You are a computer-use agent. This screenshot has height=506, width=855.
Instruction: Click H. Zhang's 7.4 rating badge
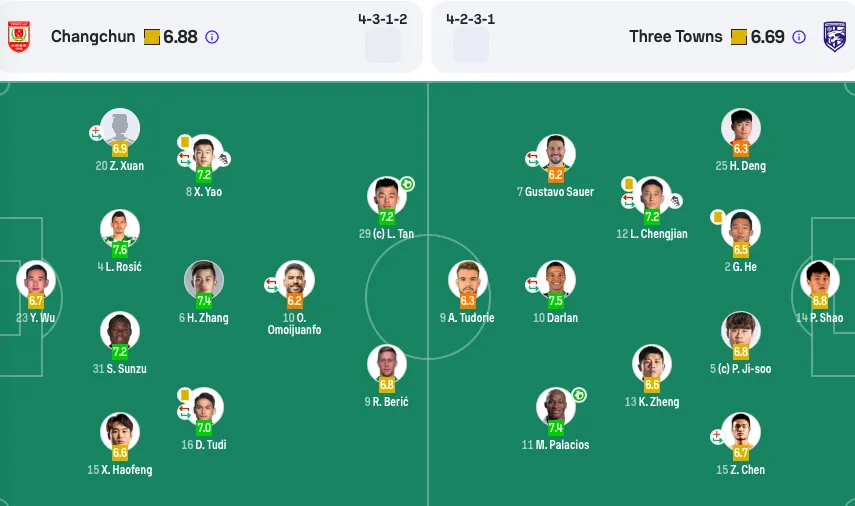[204, 300]
